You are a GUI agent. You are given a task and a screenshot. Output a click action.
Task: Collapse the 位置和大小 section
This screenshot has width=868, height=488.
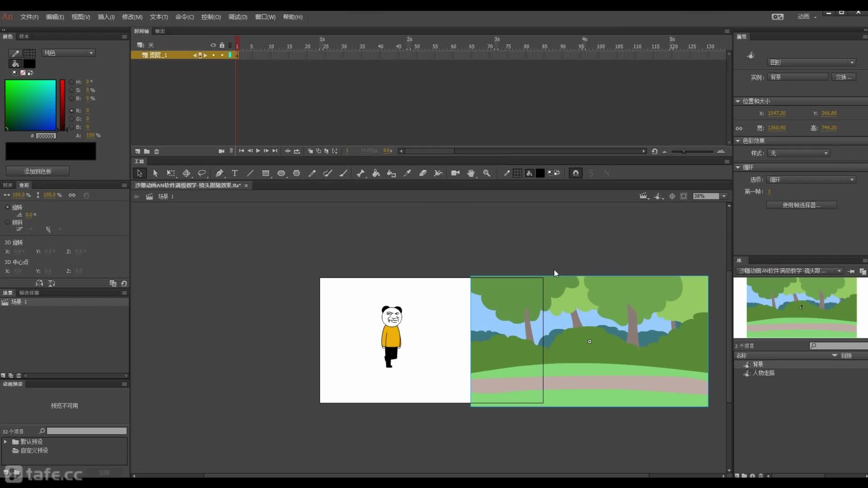coord(738,101)
